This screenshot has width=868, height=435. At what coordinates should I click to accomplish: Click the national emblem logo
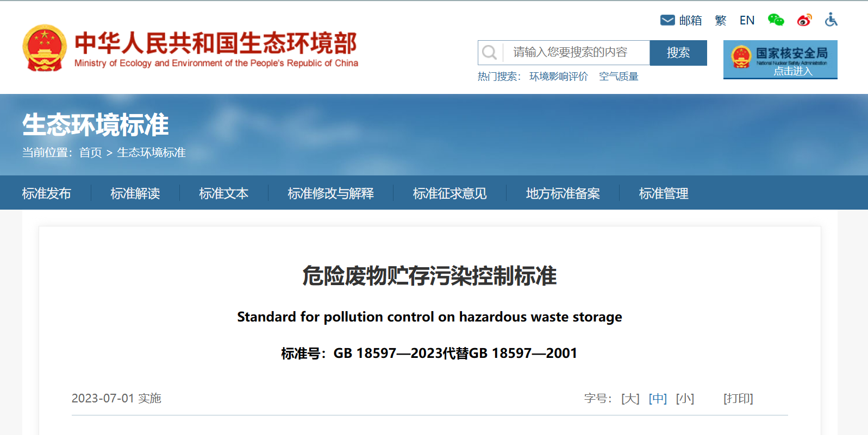coord(44,48)
